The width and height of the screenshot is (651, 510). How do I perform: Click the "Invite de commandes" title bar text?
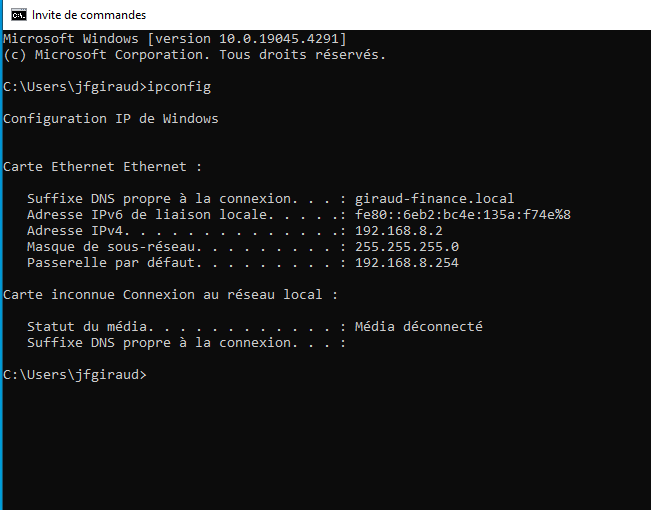[89, 15]
